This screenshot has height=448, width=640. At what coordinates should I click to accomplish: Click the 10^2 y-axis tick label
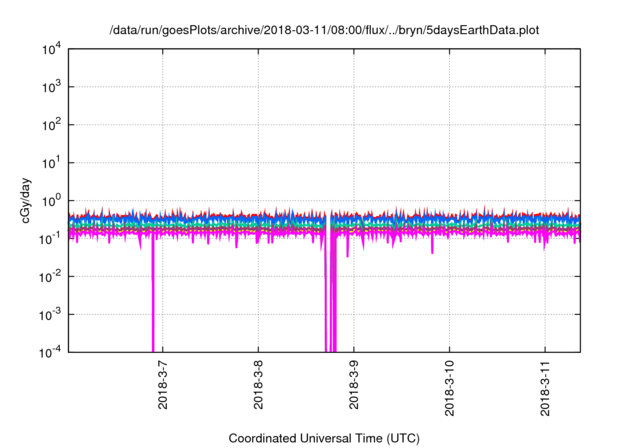51,125
